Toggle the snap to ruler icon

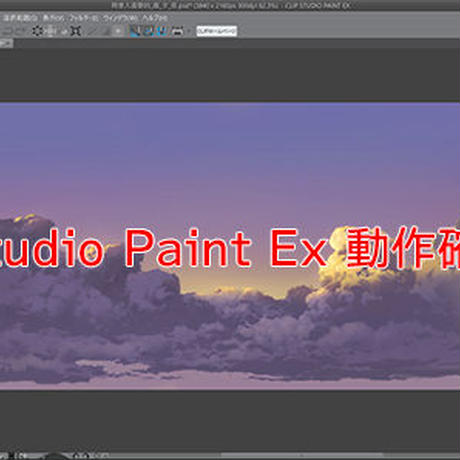(135, 31)
